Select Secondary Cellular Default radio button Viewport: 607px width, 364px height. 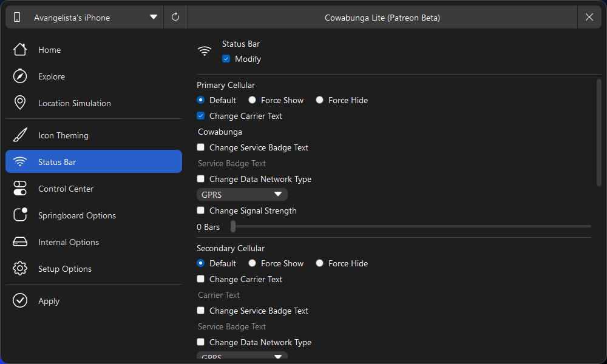tap(200, 263)
